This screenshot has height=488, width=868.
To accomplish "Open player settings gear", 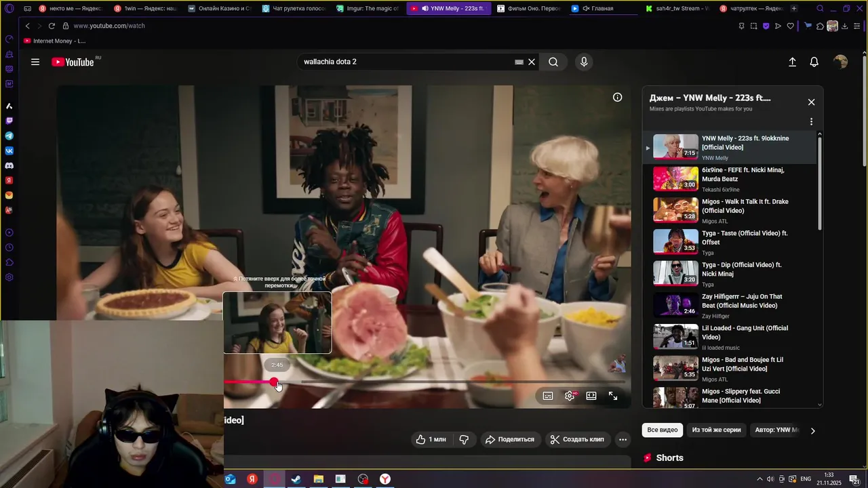I will point(570,396).
